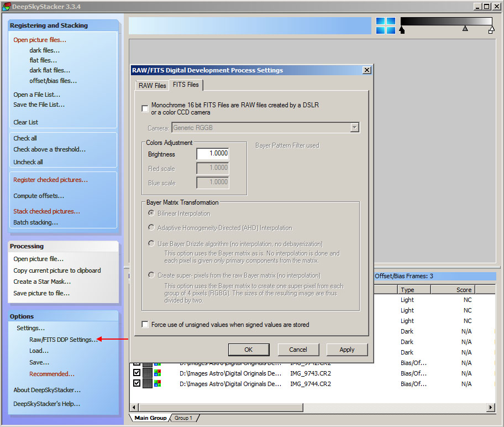Viewport: 504px width, 427px height.
Task: Click DeepSkyStacker app icon in title bar
Action: [x=7, y=7]
